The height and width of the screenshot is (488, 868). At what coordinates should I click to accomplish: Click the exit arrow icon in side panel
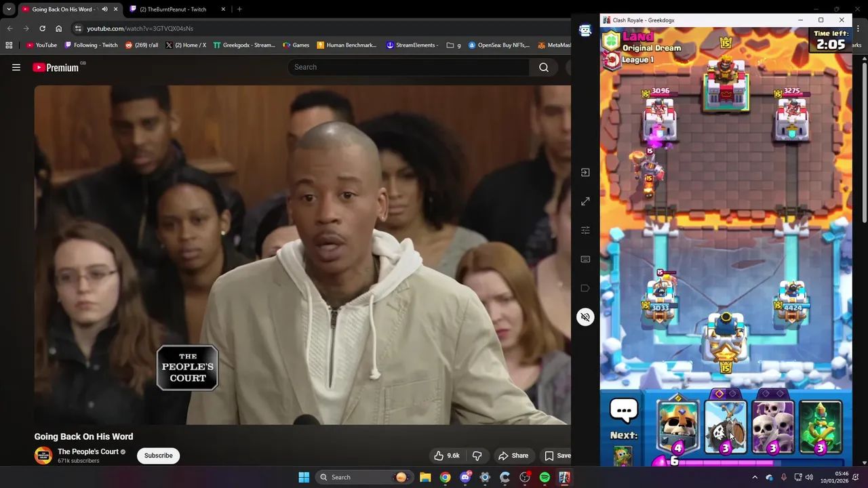click(585, 172)
